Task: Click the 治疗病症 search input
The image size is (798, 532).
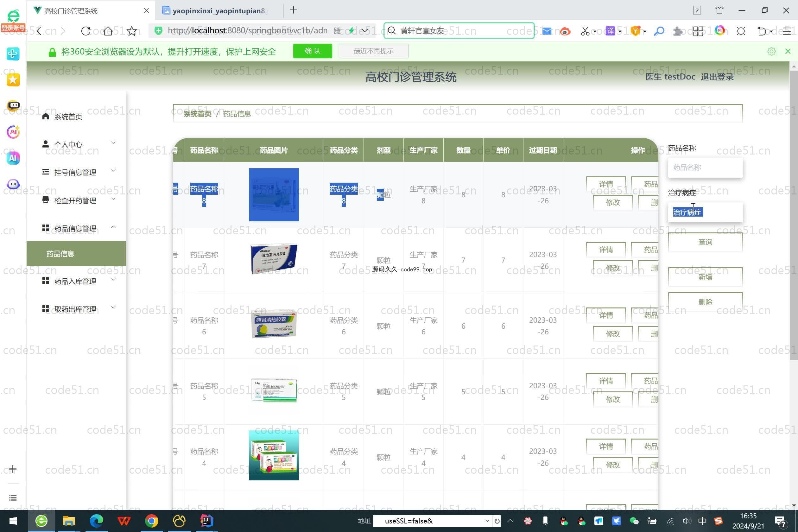Action: pyautogui.click(x=705, y=212)
